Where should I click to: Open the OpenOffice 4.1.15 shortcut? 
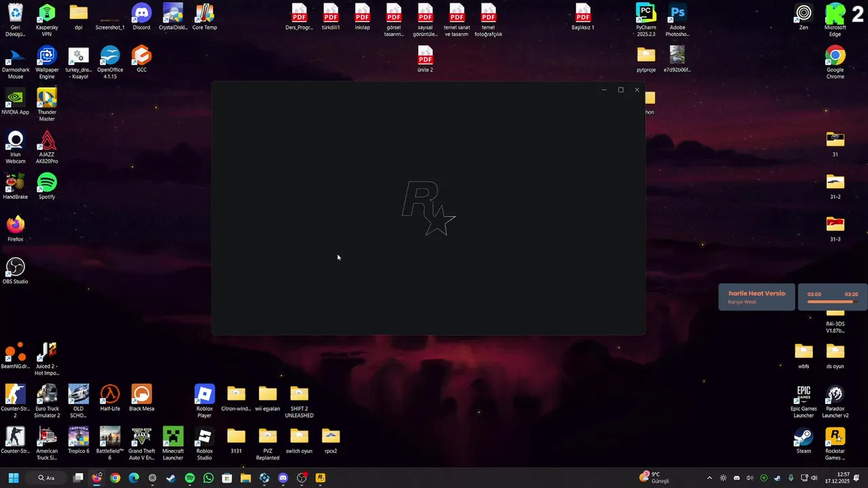tap(110, 62)
